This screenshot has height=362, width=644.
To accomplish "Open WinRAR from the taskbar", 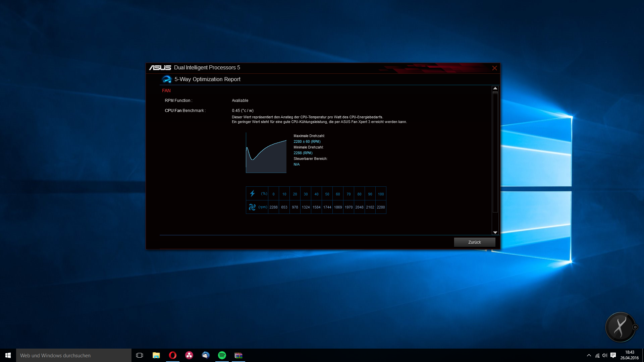I will click(x=238, y=355).
